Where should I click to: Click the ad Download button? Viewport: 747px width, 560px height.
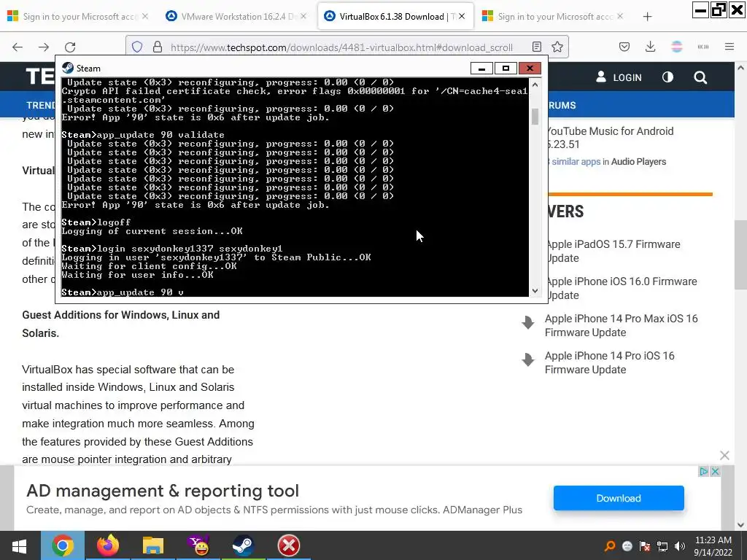619,498
